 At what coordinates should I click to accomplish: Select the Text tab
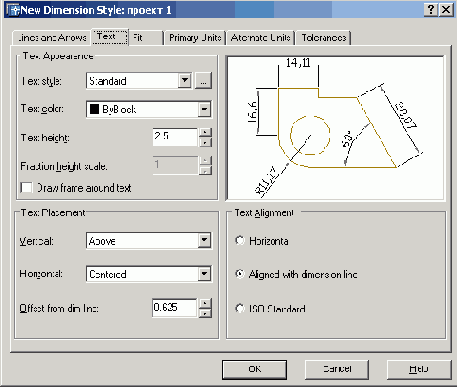110,37
